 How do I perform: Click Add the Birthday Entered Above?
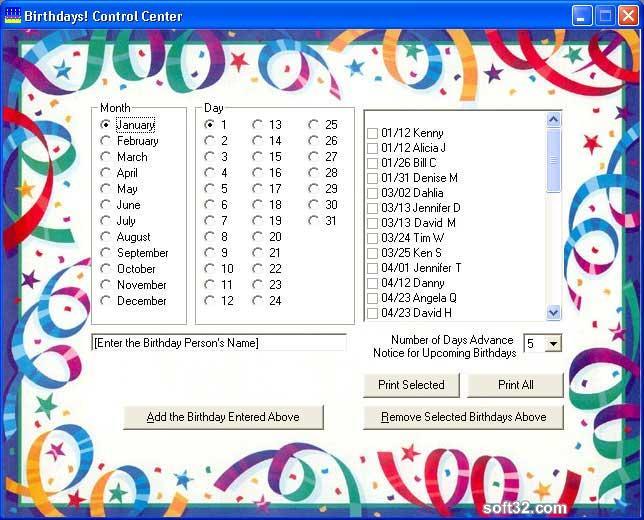point(223,417)
